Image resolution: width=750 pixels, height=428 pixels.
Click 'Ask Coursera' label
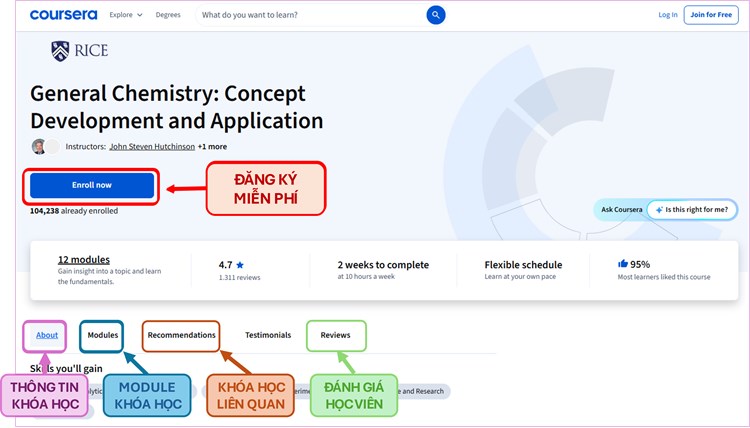click(x=622, y=209)
